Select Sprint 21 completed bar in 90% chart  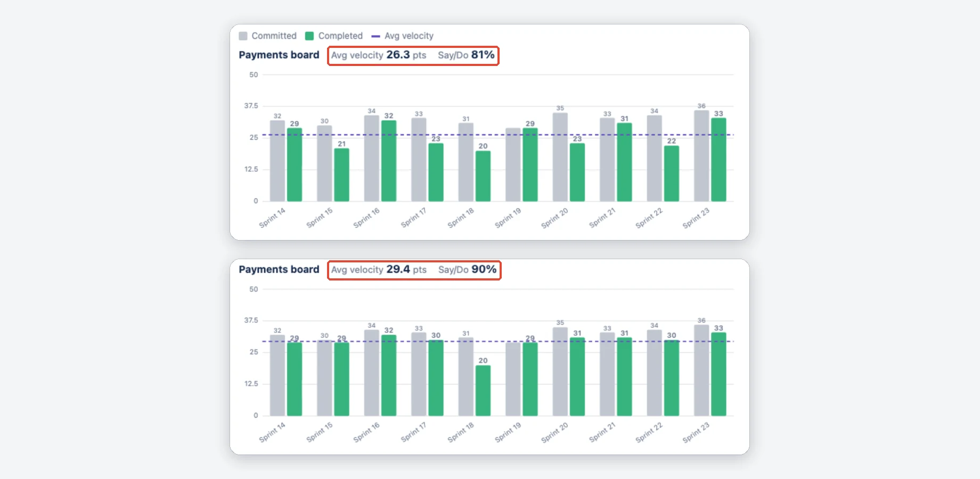tap(625, 376)
